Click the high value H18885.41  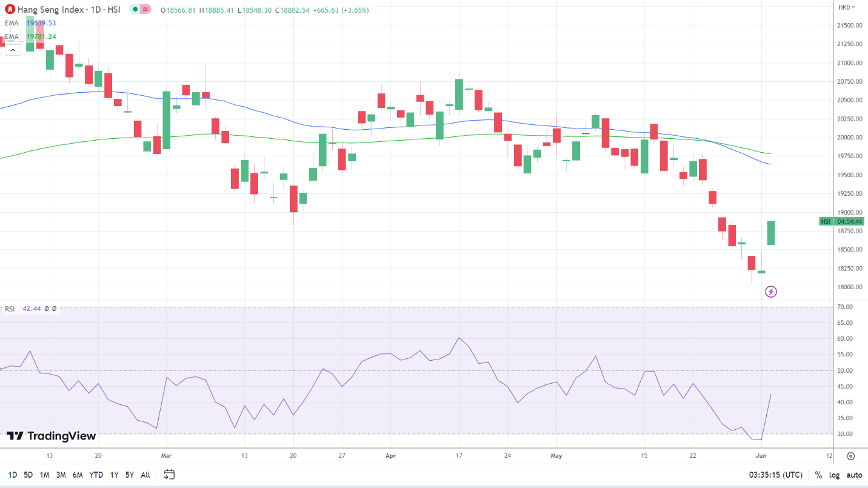[x=218, y=10]
